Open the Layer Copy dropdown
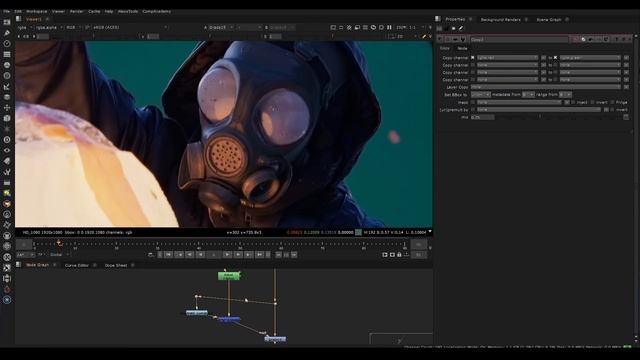This screenshot has height=360, width=640. (546, 87)
